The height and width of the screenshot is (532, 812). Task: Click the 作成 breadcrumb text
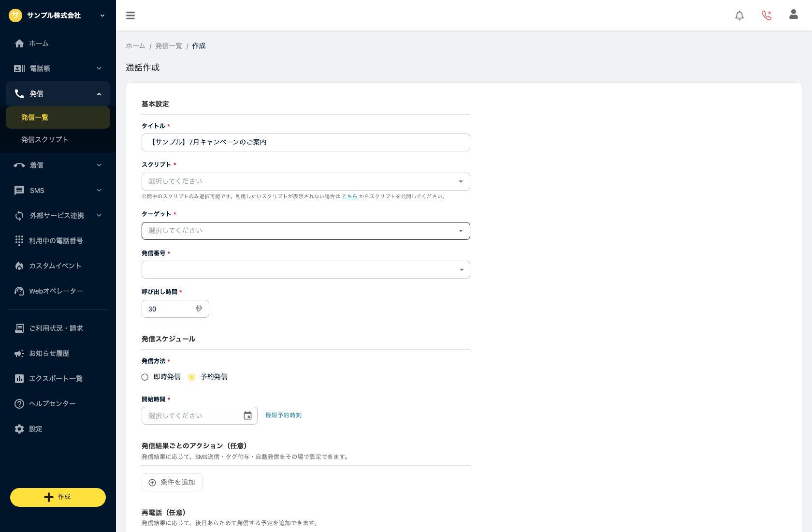click(x=199, y=46)
